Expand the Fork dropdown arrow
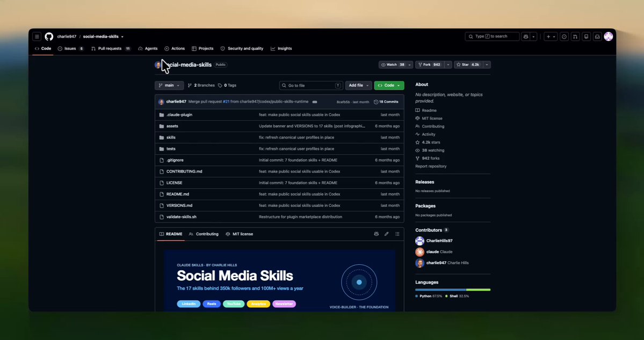 448,64
